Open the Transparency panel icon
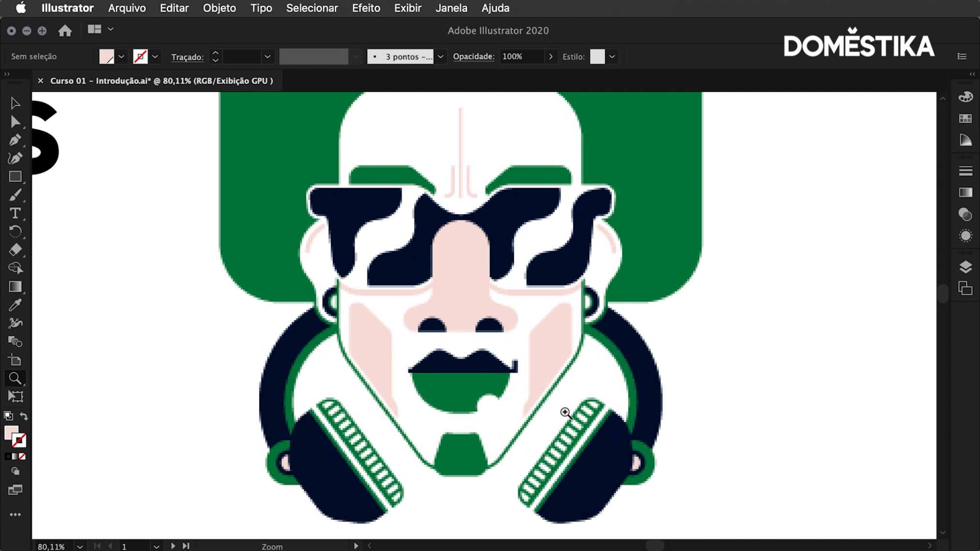980x551 pixels. [x=965, y=214]
